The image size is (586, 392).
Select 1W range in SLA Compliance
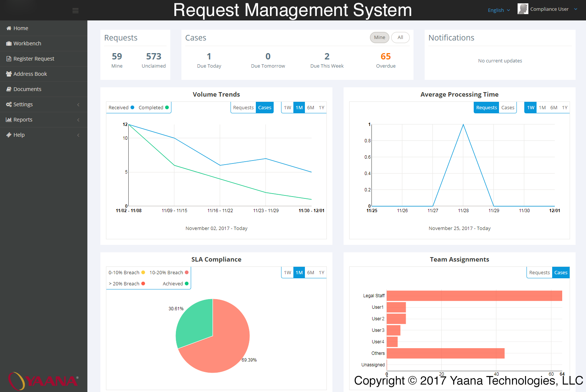pos(287,273)
